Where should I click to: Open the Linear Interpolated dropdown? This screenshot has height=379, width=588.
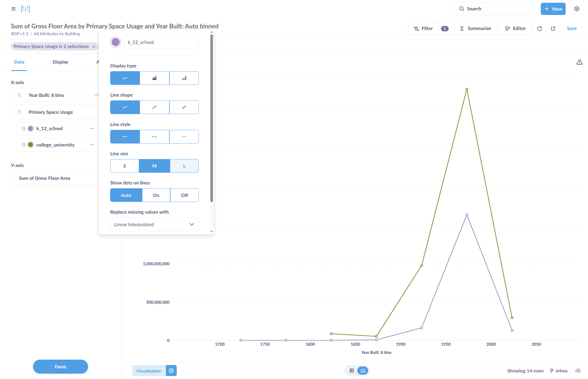click(154, 225)
